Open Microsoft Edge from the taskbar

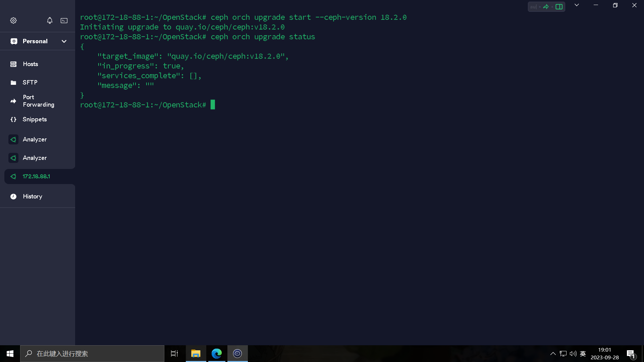point(217,354)
